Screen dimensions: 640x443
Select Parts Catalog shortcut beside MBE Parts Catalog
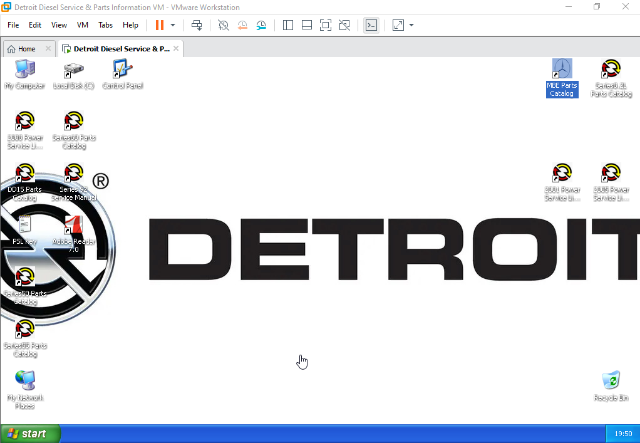[611, 78]
